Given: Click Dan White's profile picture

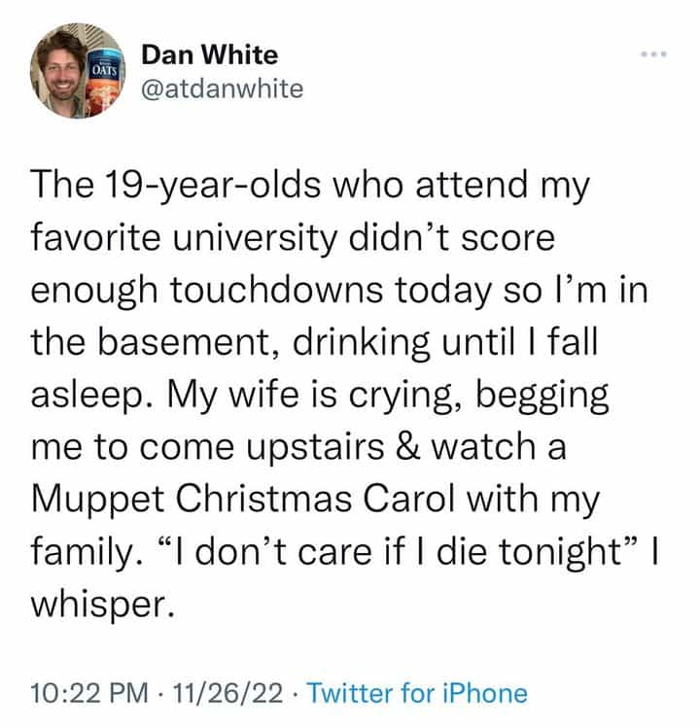Looking at the screenshot, I should click(76, 73).
